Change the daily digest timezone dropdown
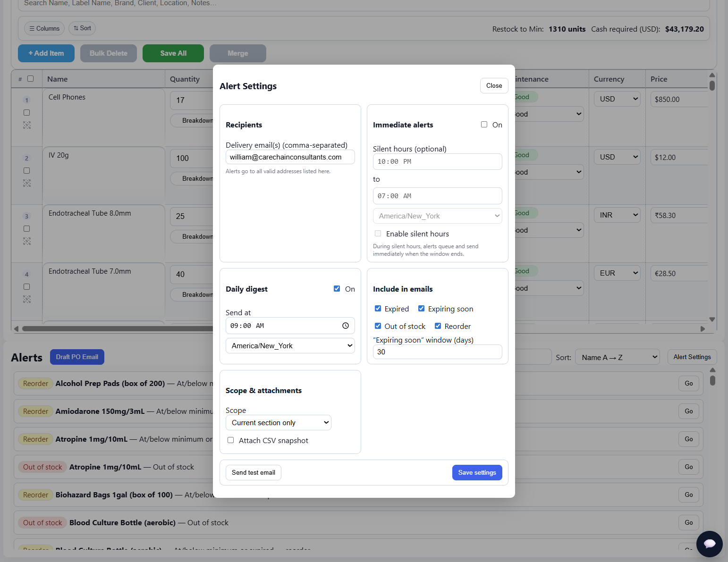Viewport: 728px width, 562px height. pos(290,345)
